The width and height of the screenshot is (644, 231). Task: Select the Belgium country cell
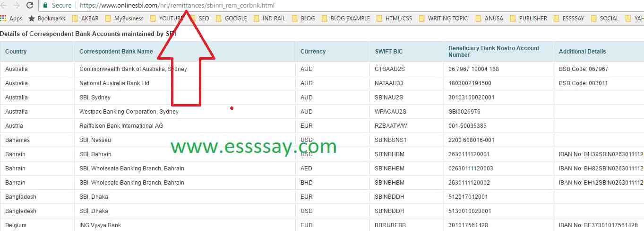click(x=37, y=225)
